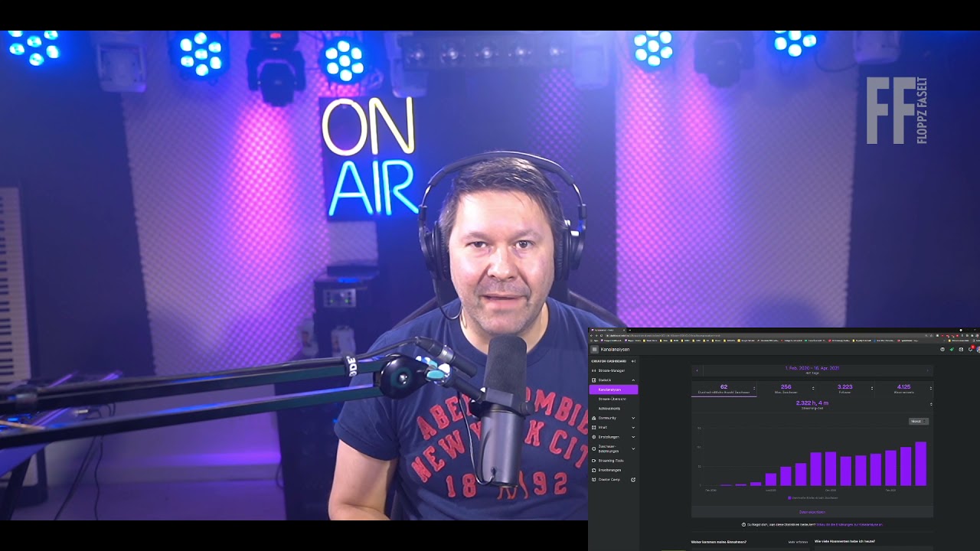Open Stream-Manager in sidebar
The width and height of the screenshot is (980, 551).
click(613, 370)
